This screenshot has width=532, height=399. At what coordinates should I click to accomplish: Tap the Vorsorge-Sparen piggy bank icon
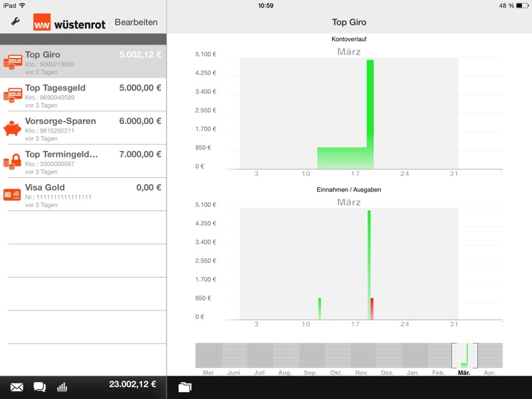tap(12, 128)
